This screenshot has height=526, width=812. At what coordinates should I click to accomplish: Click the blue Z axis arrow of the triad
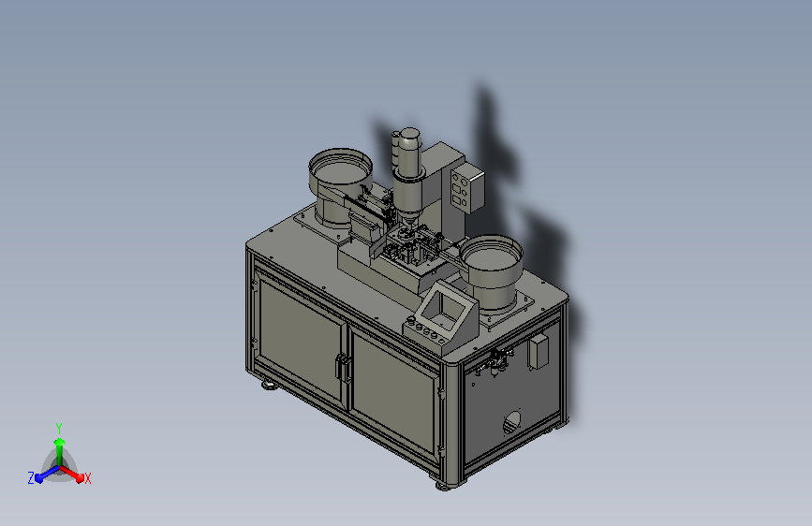coord(47,475)
